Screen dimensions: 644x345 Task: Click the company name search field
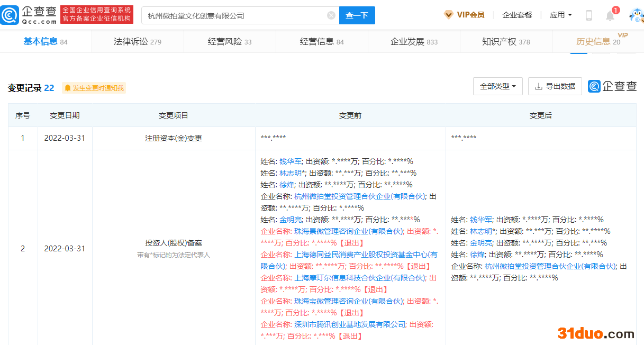click(233, 15)
